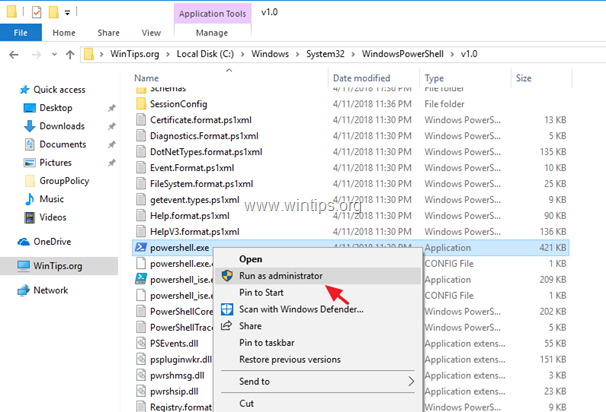Viewport: 606px width, 412px height.
Task: Open the File tab
Action: pyautogui.click(x=20, y=33)
